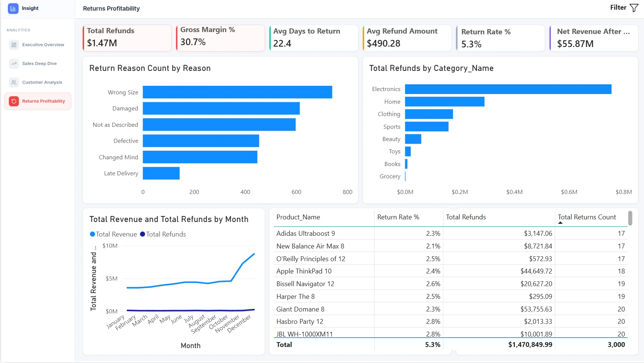The image size is (644, 363).
Task: Click the Total Revenue and Total Refunds by Month title
Action: click(169, 219)
